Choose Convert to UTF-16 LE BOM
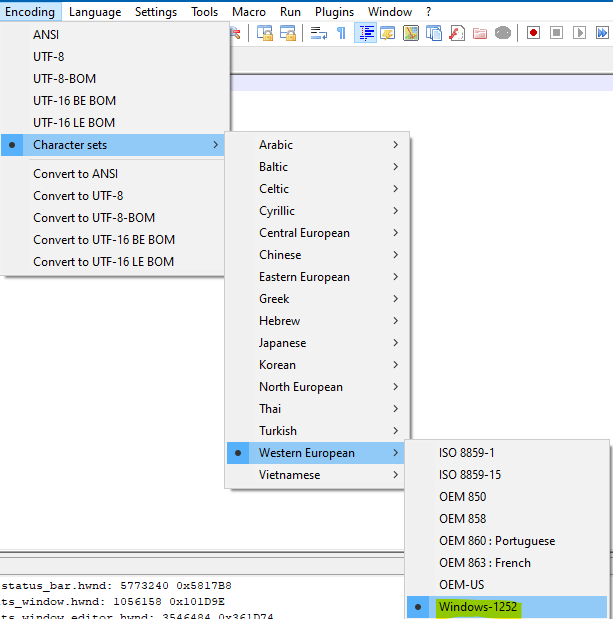Image resolution: width=613 pixels, height=620 pixels. point(113,262)
